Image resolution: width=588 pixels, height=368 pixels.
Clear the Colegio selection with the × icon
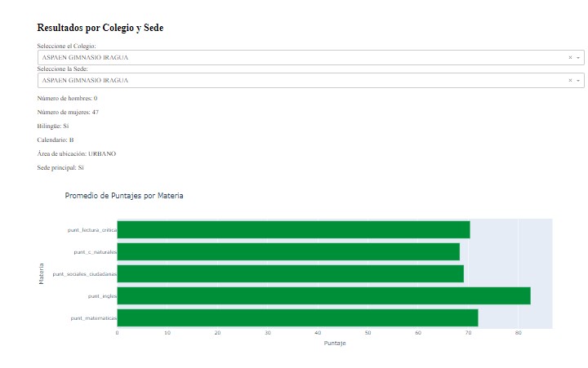pyautogui.click(x=570, y=58)
